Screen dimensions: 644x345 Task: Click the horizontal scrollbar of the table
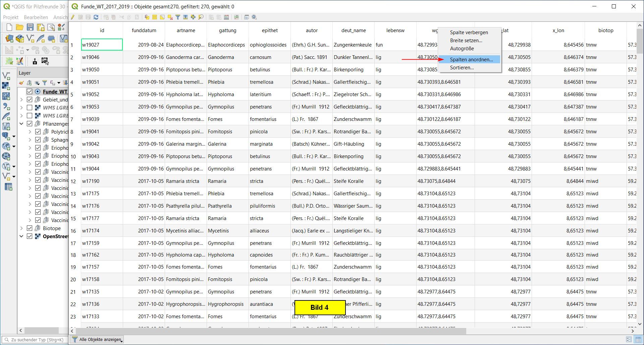268,331
